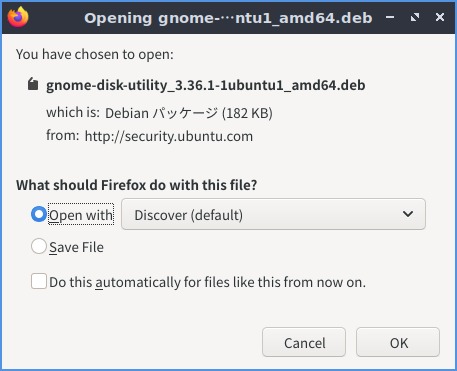Confirm the dialog with OK

click(398, 342)
